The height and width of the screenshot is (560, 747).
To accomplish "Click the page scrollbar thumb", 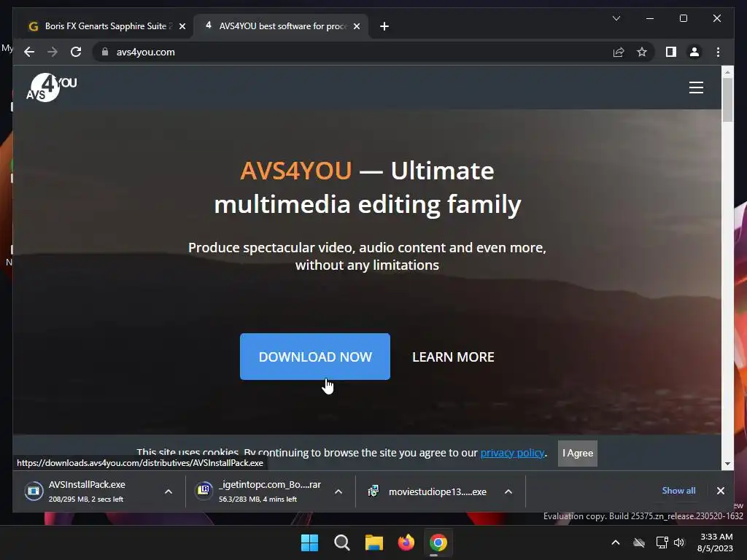I will 727,99.
